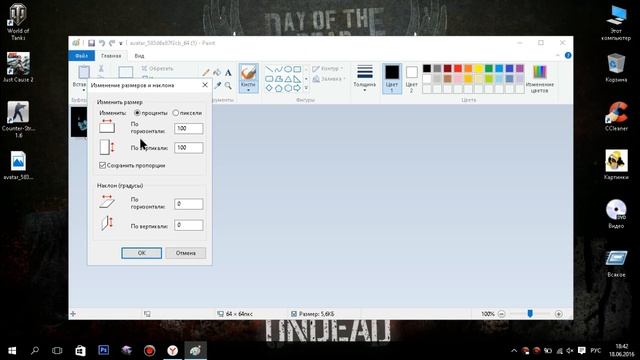Select the magnifier tool in toolbar

pyautogui.click(x=228, y=85)
